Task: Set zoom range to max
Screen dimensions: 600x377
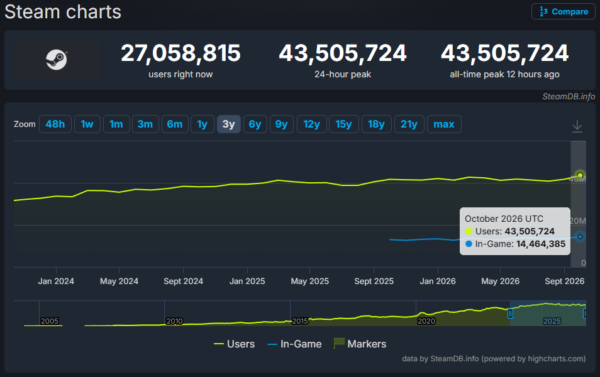Action: (x=444, y=124)
